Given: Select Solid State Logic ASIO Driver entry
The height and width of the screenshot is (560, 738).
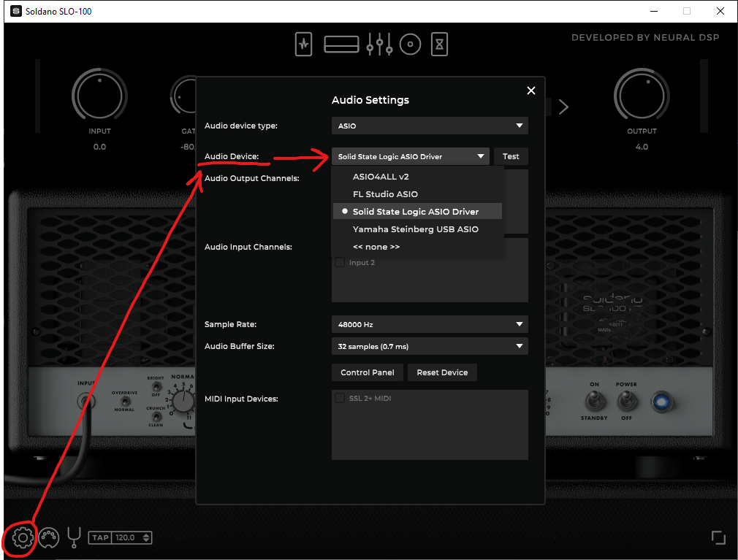Looking at the screenshot, I should [x=417, y=212].
